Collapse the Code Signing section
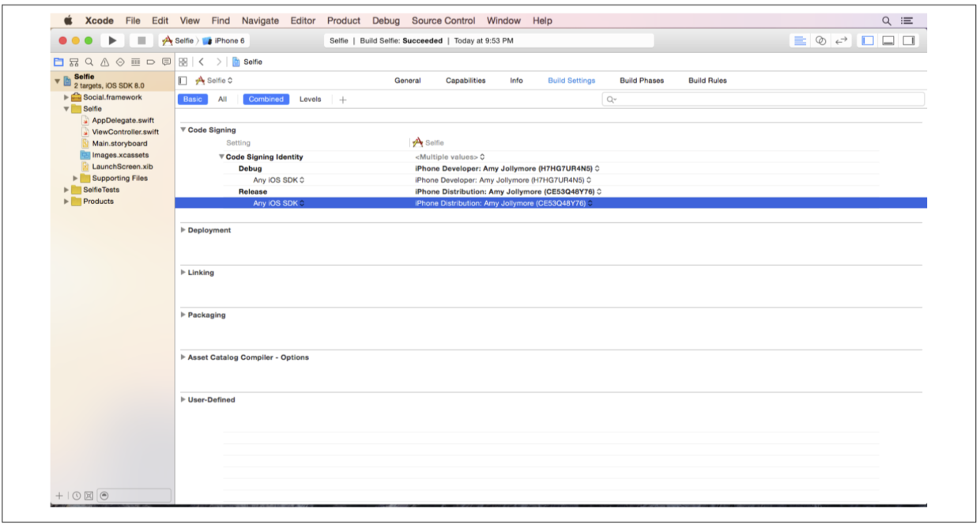 [x=183, y=130]
